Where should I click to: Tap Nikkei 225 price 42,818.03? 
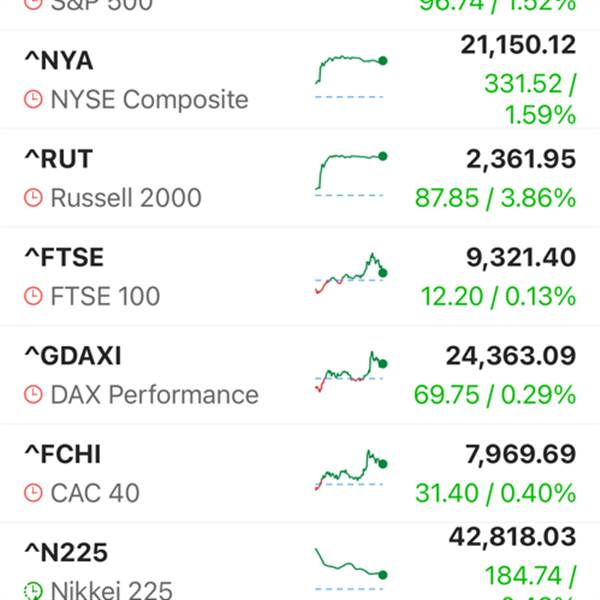coord(512,537)
